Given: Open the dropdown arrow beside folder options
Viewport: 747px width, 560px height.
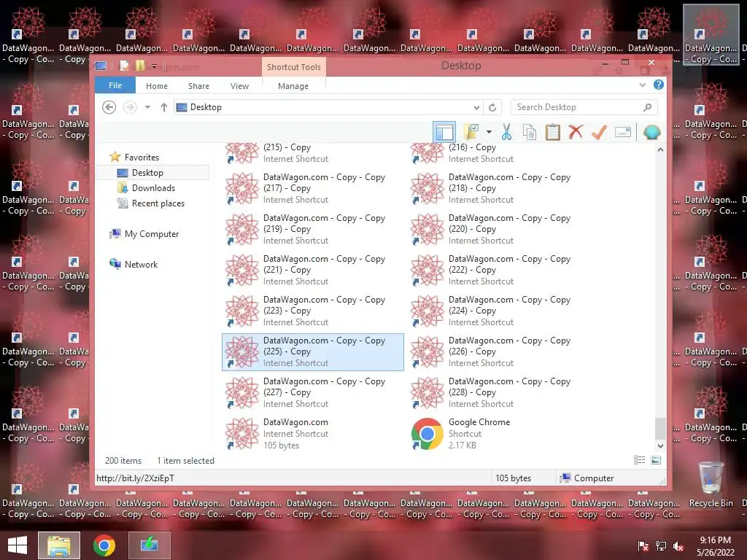Looking at the screenshot, I should pyautogui.click(x=489, y=132).
